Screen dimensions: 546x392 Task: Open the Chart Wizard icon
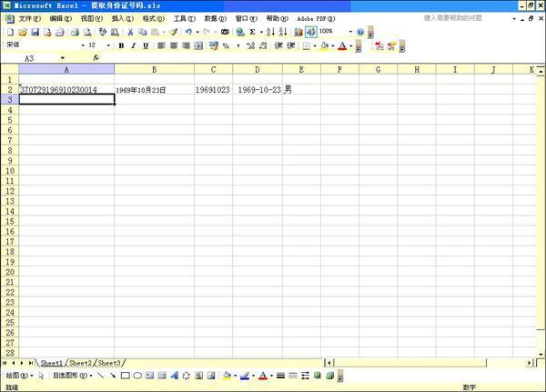point(298,32)
